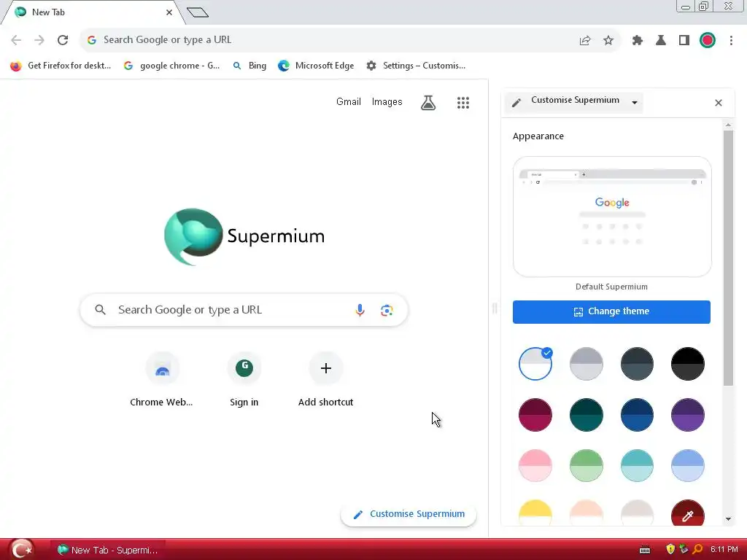Viewport: 747px width, 560px height.
Task: Start voice search with microphone icon
Action: point(360,311)
